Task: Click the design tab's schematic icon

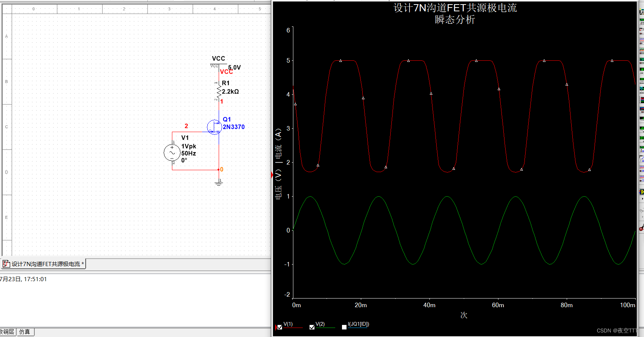Action: click(x=6, y=264)
